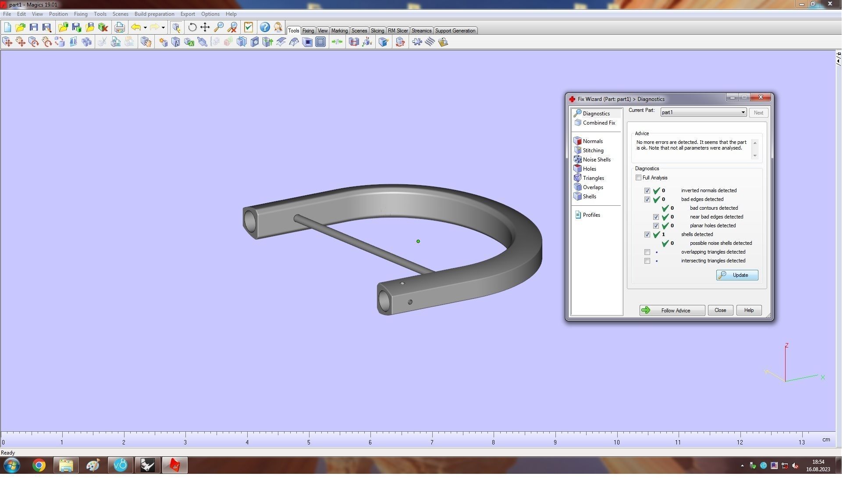Viewport: 868px width, 487px height.
Task: Toggle shells detected checkbox
Action: pos(647,235)
